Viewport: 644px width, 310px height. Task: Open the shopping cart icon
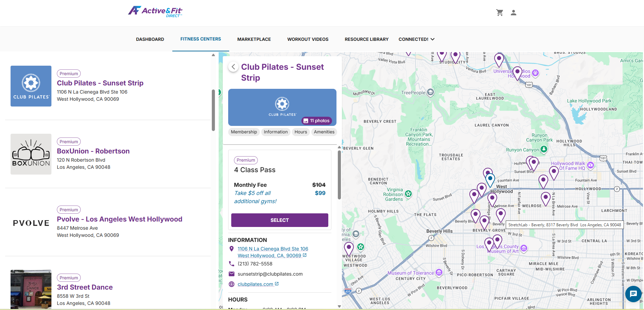coord(500,13)
